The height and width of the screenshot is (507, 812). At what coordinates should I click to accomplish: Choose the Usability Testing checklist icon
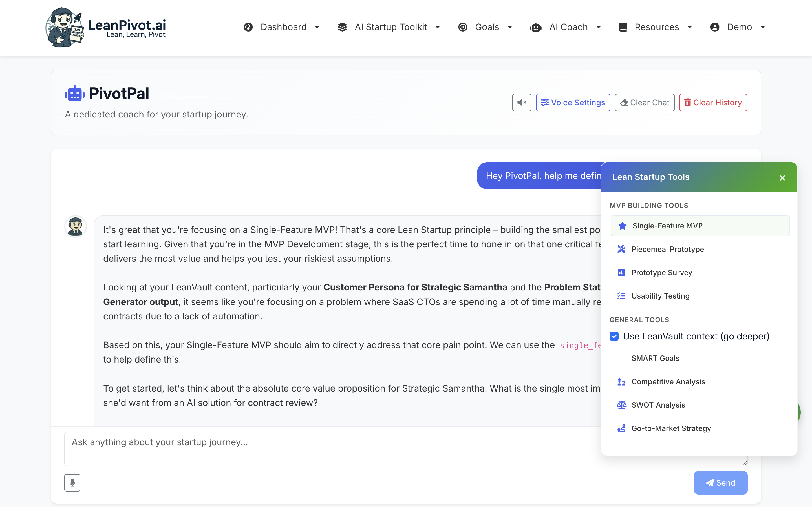click(621, 296)
